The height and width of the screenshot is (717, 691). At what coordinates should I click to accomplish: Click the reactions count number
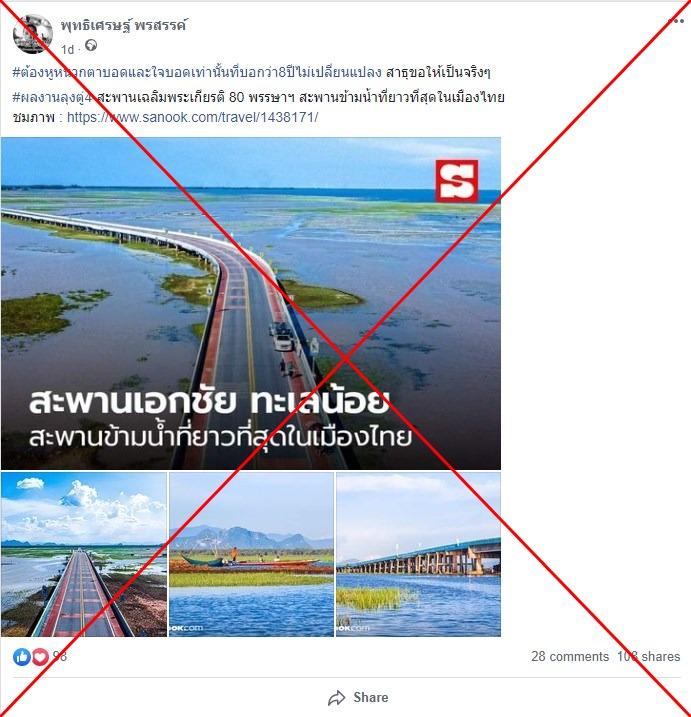coord(59,656)
